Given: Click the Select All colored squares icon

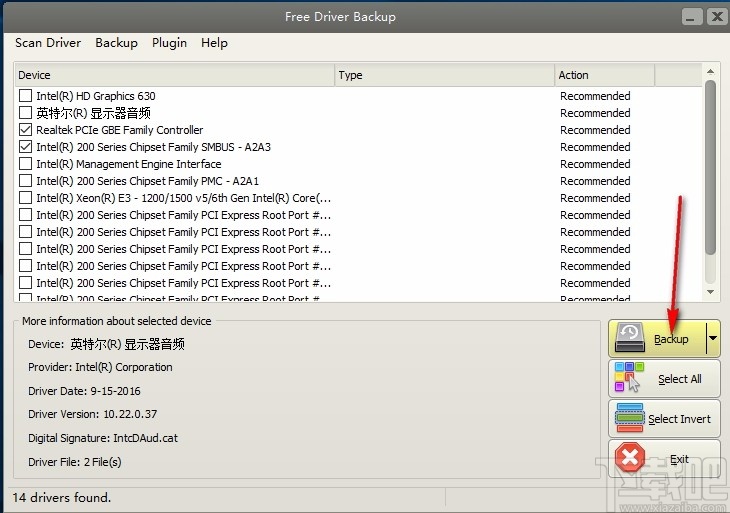Looking at the screenshot, I should point(629,377).
